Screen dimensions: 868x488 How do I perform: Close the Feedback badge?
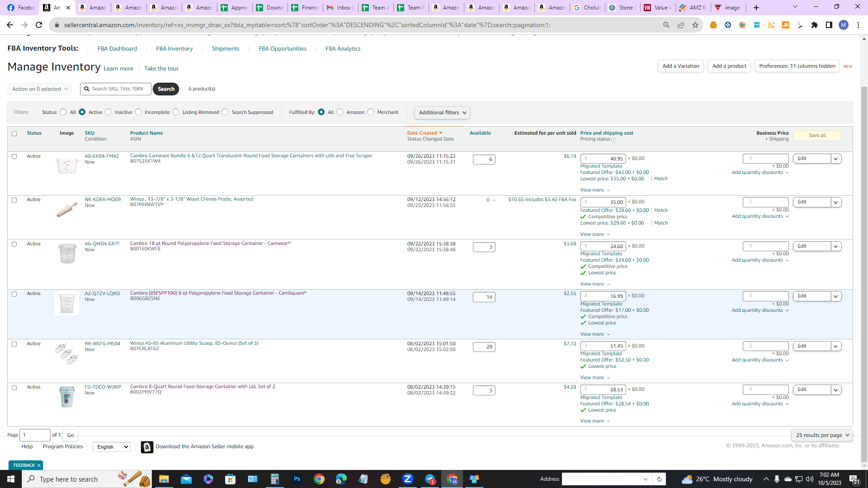39,465
